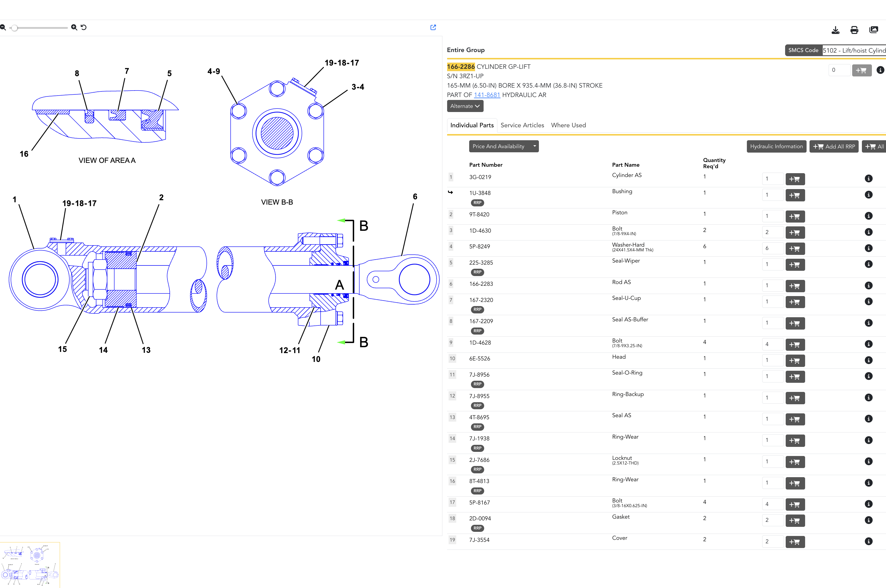Open the image gallery icon

[x=873, y=30]
